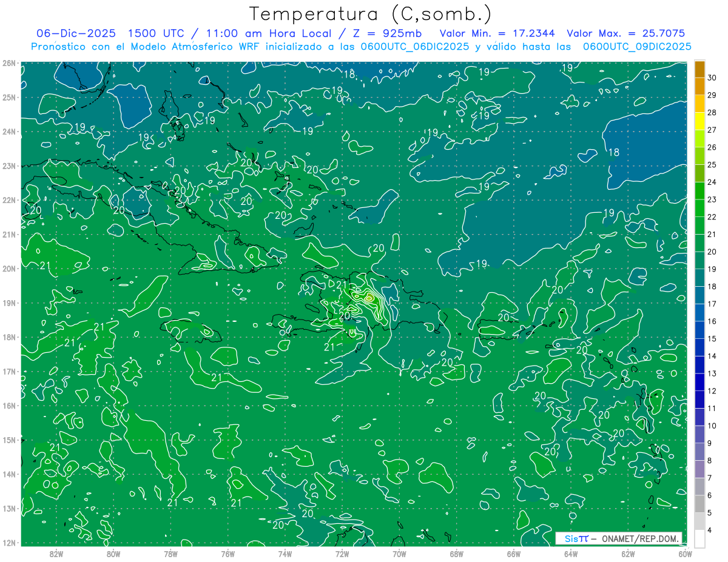Viewport: 728px width, 562px height.
Task: Click the white legend band below 4
Action: coord(699,538)
